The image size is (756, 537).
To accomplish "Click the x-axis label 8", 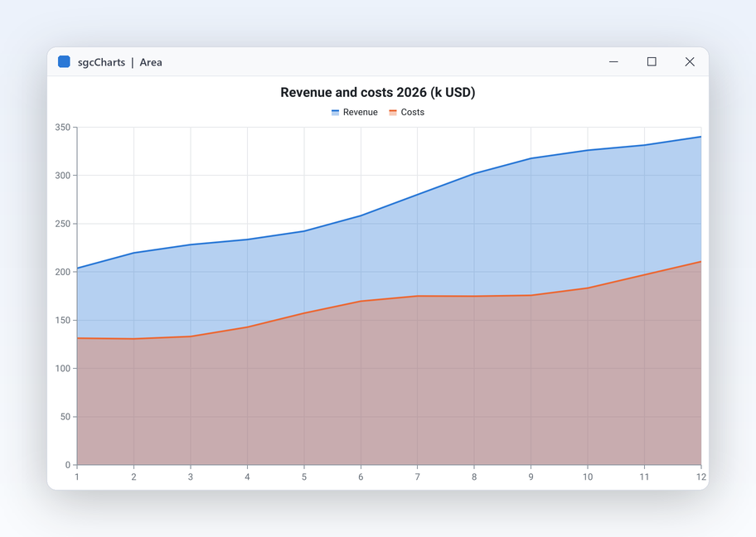I will (474, 477).
